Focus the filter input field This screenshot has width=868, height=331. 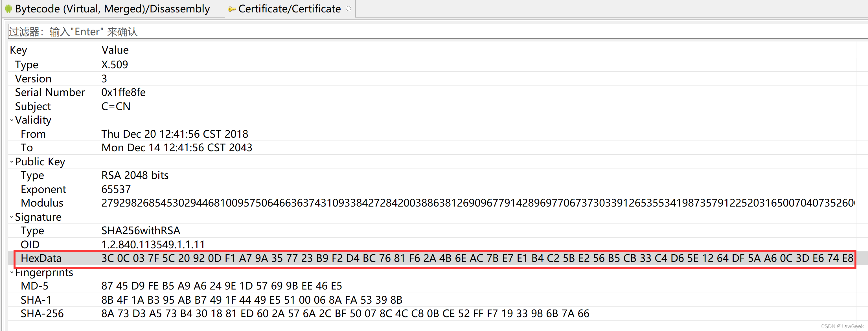[438, 32]
